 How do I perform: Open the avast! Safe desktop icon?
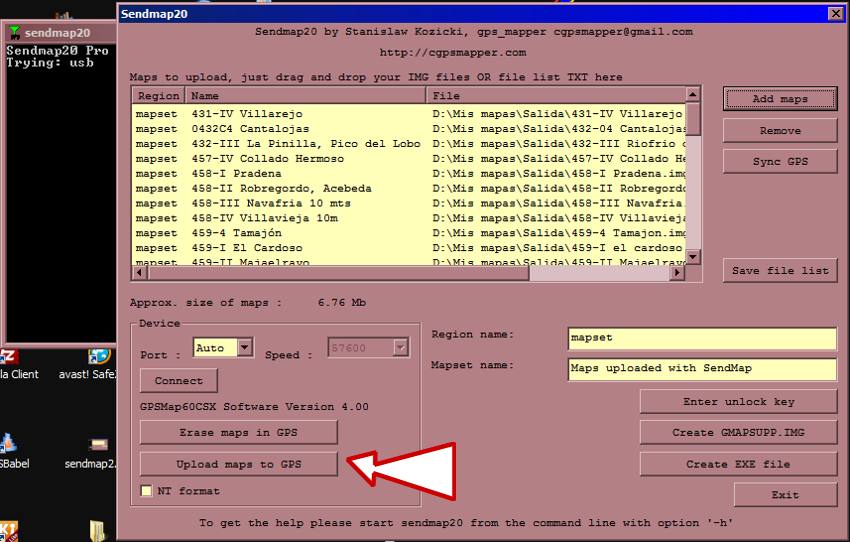(99, 357)
